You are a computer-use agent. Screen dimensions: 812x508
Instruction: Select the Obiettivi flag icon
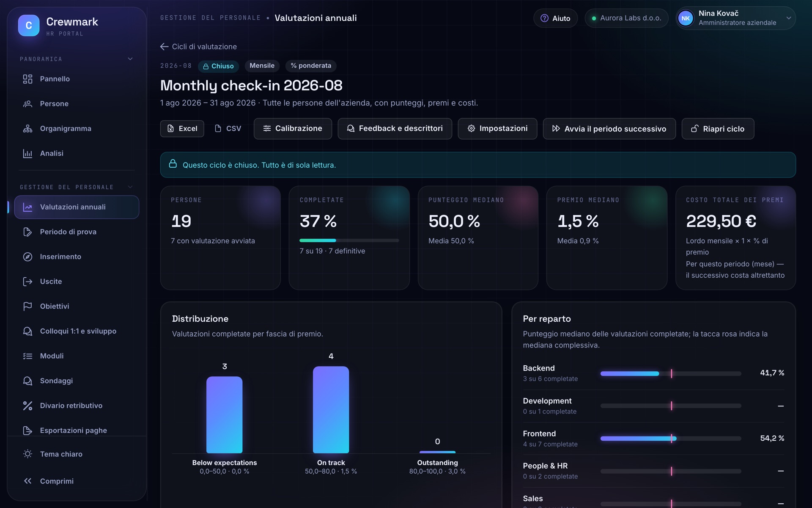coord(27,306)
